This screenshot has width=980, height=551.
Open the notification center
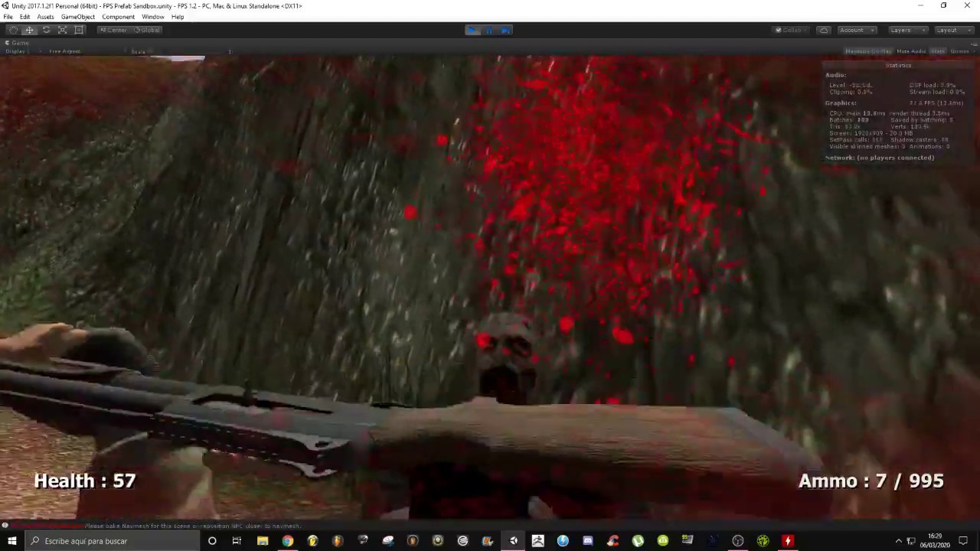[x=963, y=541]
